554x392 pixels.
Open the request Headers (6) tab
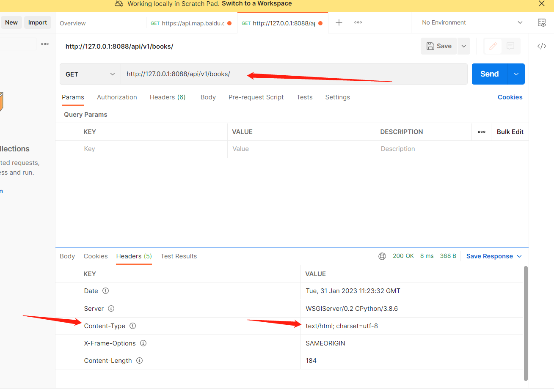[x=168, y=97]
